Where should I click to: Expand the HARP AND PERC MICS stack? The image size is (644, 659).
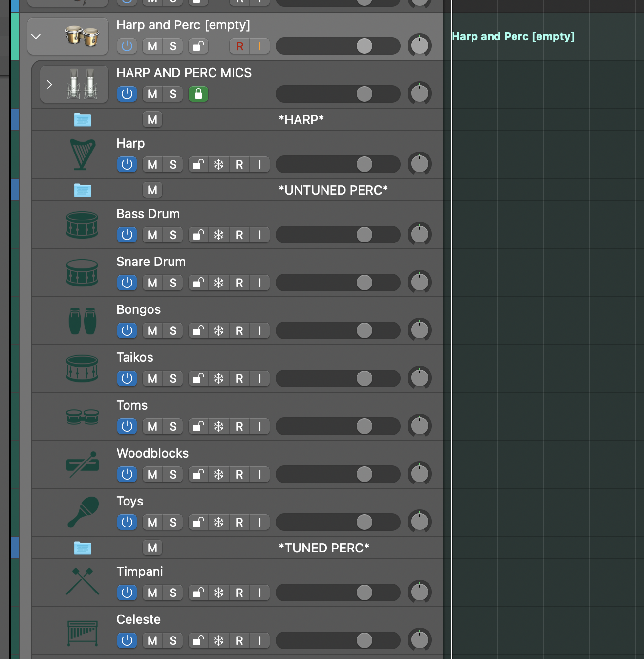(x=49, y=85)
